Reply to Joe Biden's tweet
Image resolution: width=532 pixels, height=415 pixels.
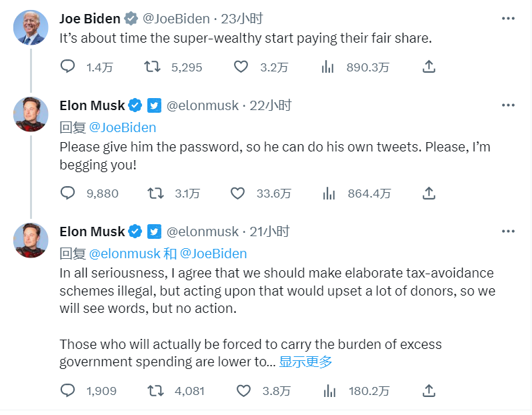tap(68, 67)
